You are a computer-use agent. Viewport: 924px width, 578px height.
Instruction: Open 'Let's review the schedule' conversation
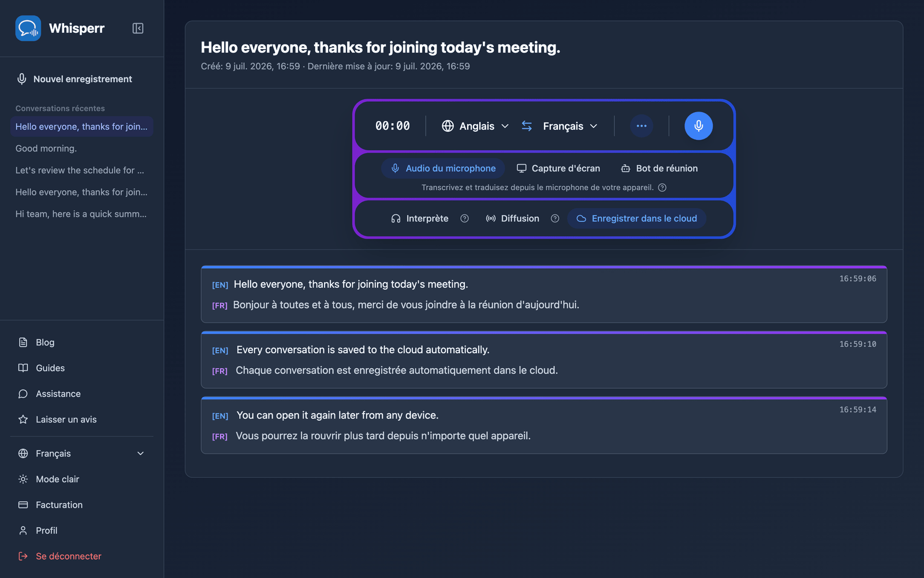pos(82,171)
